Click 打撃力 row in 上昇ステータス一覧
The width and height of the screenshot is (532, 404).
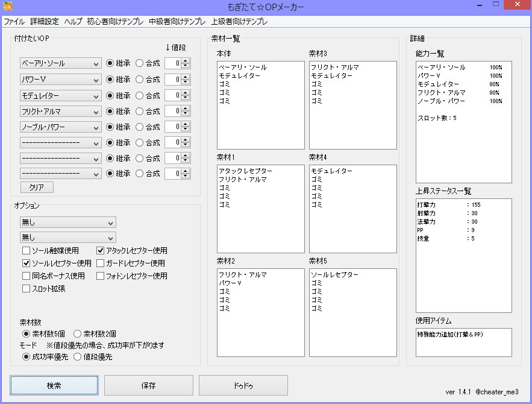449,205
